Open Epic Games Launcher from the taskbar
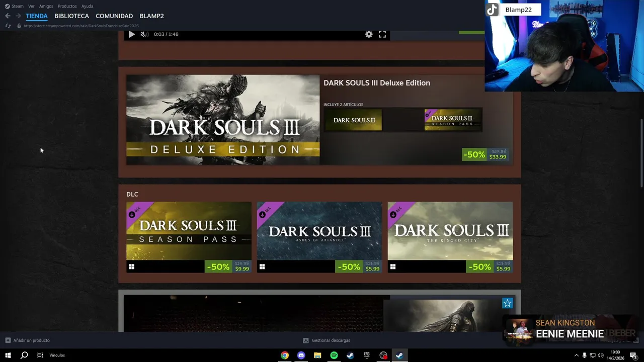Viewport: 644px width, 362px height. coord(367,355)
